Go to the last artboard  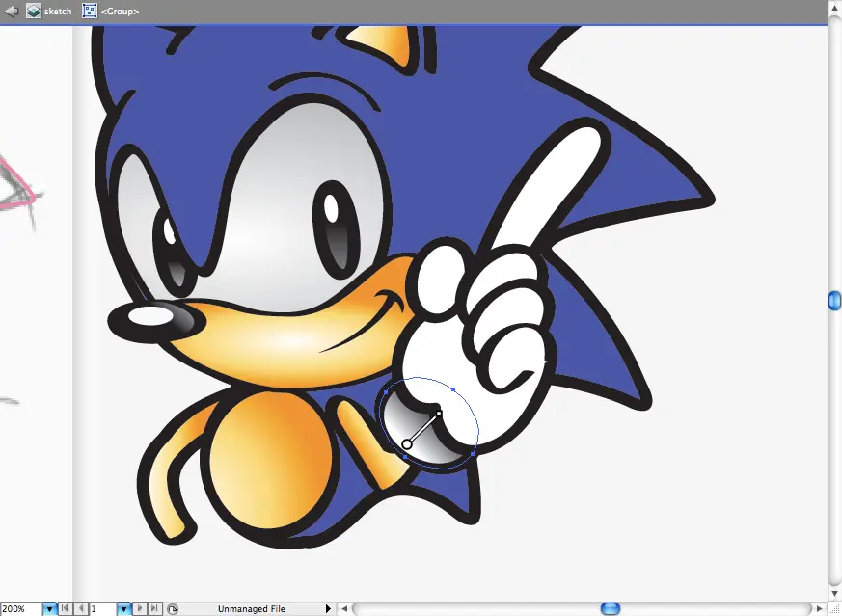point(154,608)
